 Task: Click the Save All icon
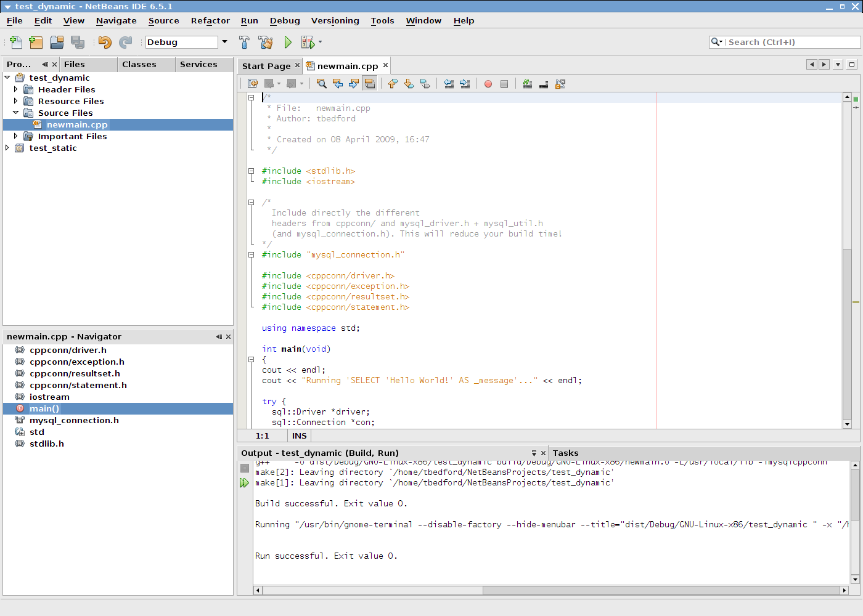point(76,42)
